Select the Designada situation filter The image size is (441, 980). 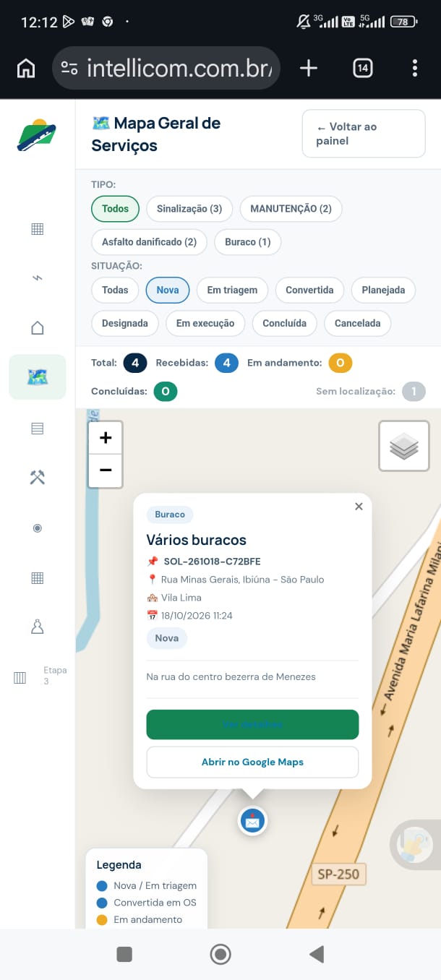point(125,323)
